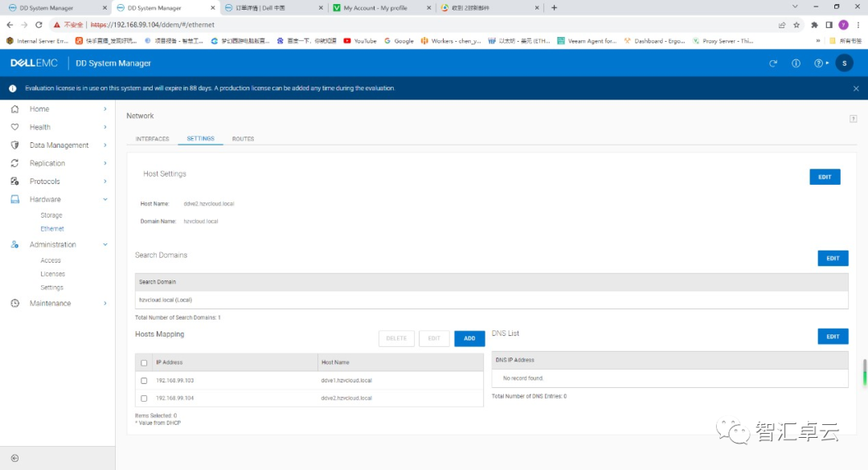Viewport: 868px width, 470px height.
Task: Collapse the Administration section chevron
Action: pyautogui.click(x=105, y=245)
